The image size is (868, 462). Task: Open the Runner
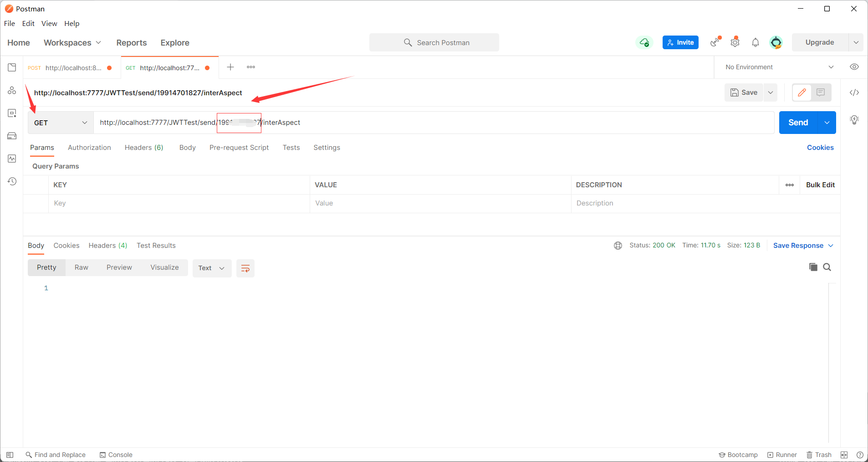(782, 455)
